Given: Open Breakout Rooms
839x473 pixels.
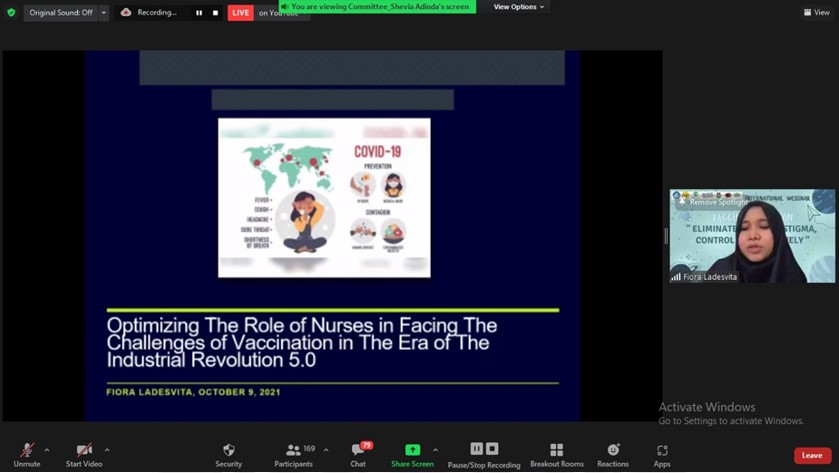Looking at the screenshot, I should point(556,454).
